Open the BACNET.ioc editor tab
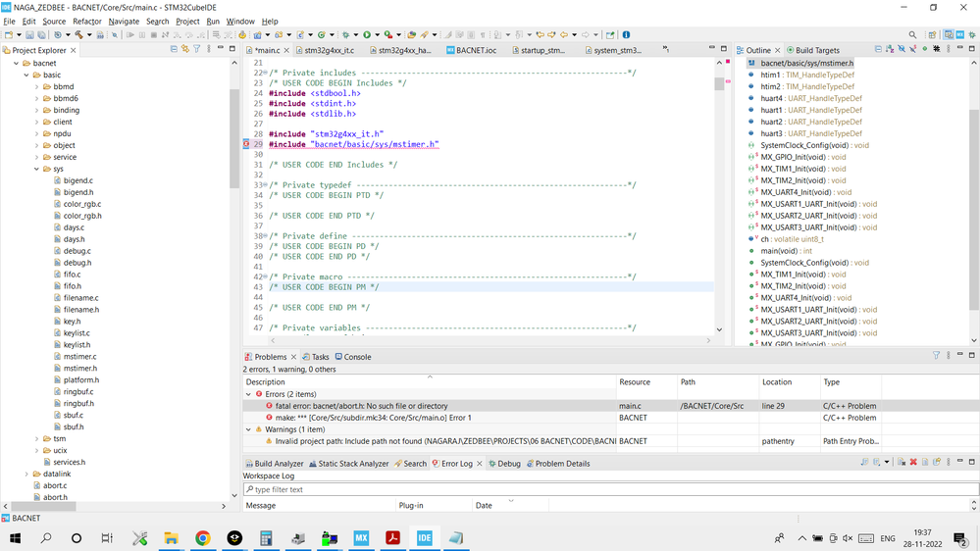Image resolution: width=980 pixels, height=551 pixels. point(476,50)
